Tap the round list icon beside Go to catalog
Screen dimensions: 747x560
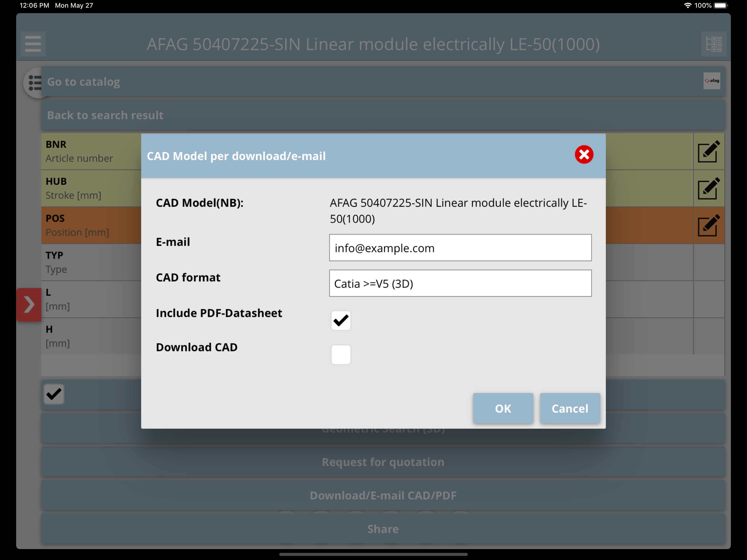(33, 83)
